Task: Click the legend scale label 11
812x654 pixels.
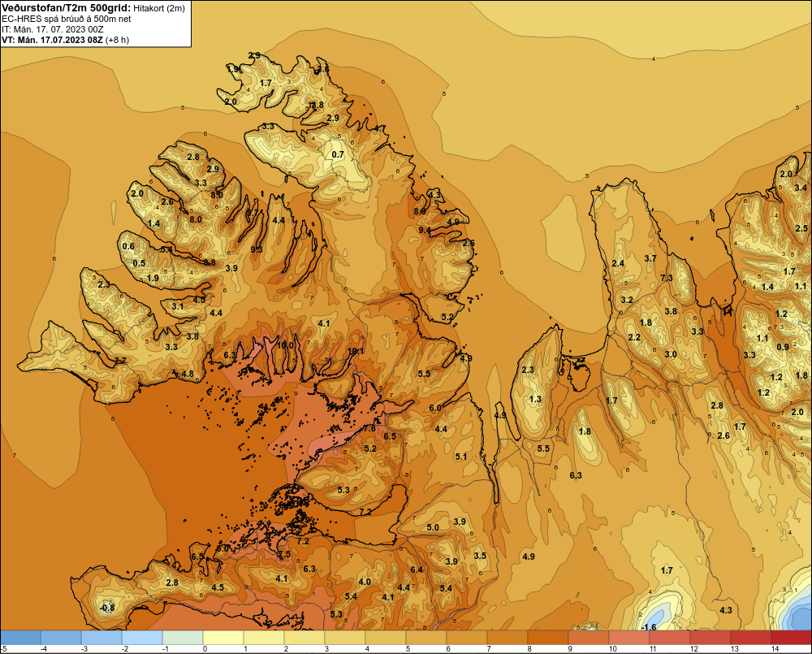Action: (653, 649)
